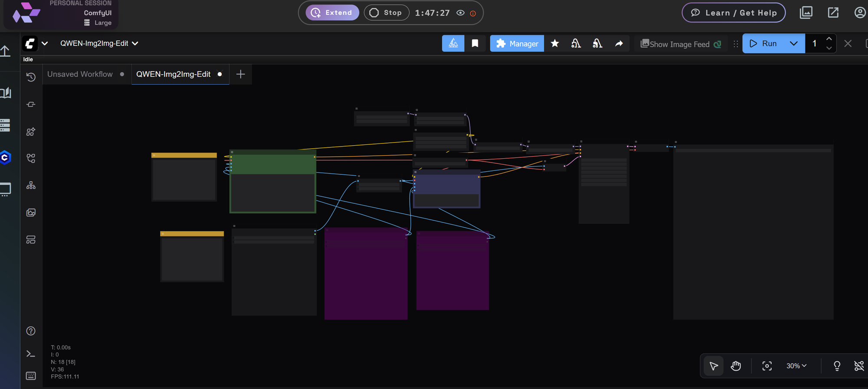Switch to the Unsaved Workflow tab
The height and width of the screenshot is (389, 868).
(80, 74)
